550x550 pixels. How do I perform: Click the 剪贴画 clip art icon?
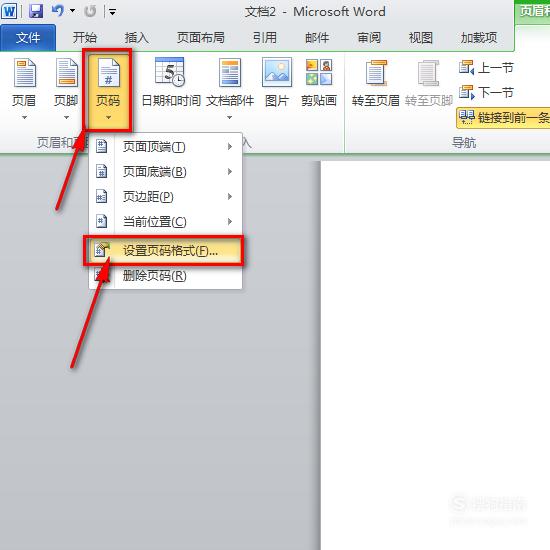point(319,72)
